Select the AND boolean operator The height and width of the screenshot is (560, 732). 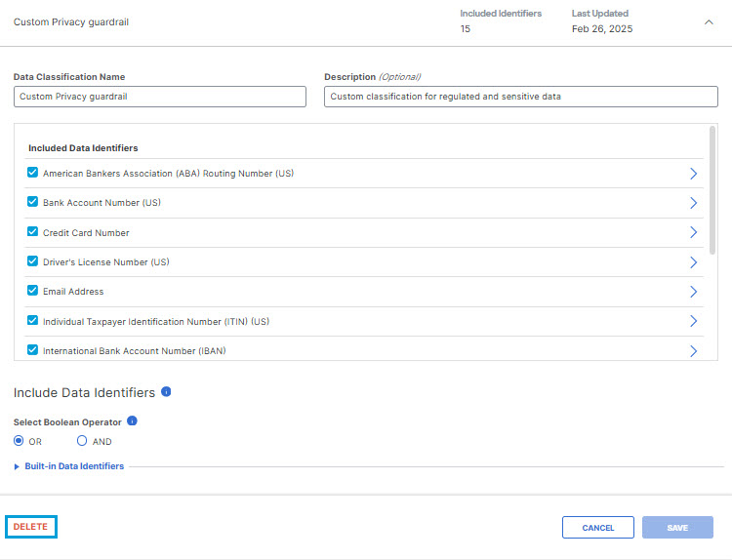point(82,441)
